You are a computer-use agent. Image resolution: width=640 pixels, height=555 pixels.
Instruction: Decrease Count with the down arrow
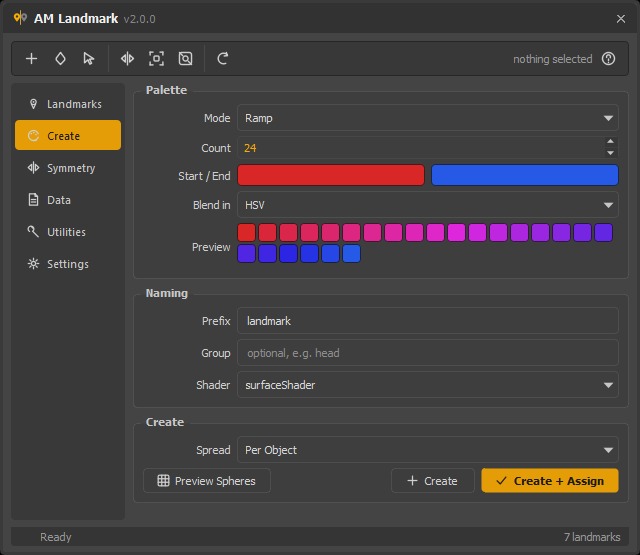(x=610, y=153)
